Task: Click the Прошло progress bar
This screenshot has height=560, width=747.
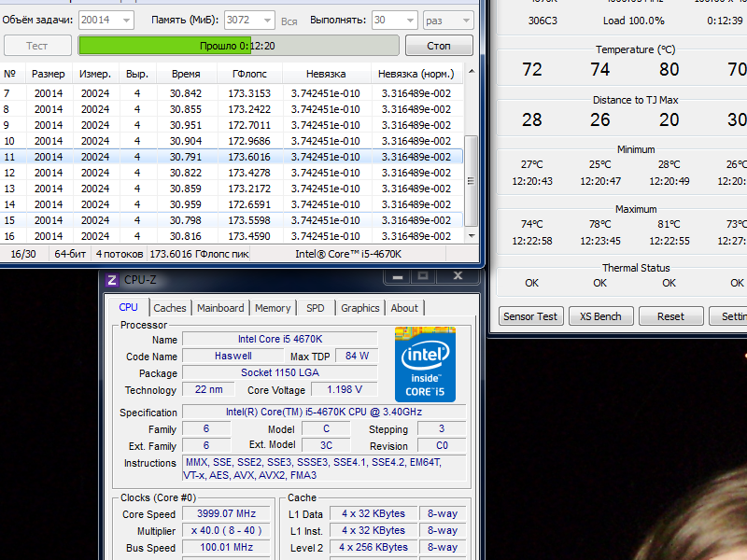Action: (x=239, y=46)
